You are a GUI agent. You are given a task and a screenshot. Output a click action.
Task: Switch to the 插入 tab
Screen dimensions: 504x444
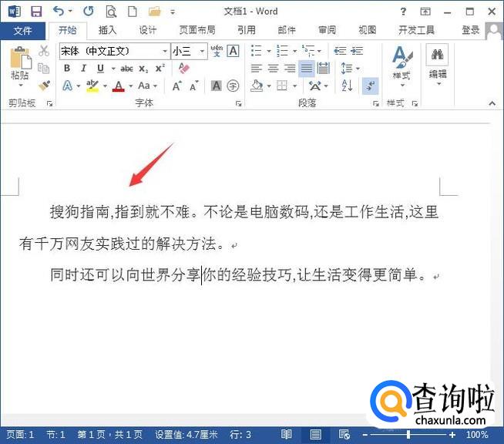pos(107,30)
